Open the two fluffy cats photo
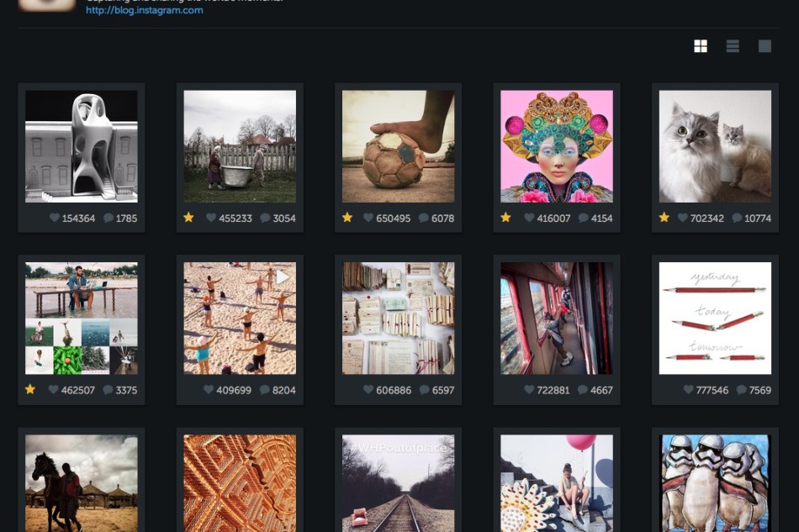799x532 pixels. 716,146
